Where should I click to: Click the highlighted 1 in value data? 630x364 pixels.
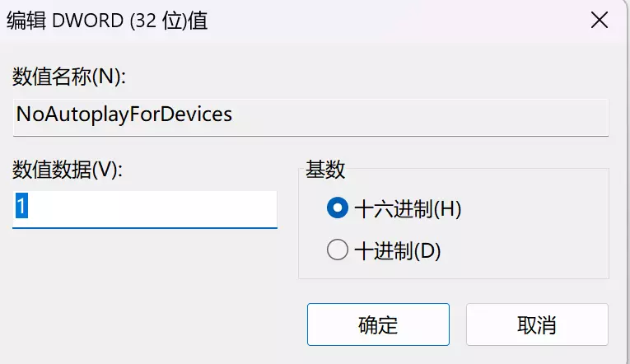pyautogui.click(x=21, y=207)
